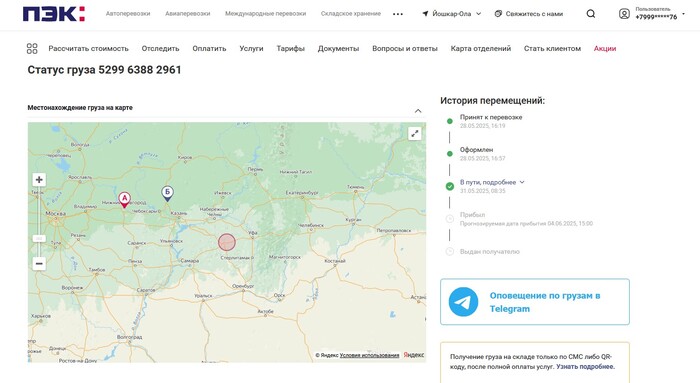Click the Telegram paper plane icon
This screenshot has height=383, width=700.
click(463, 302)
